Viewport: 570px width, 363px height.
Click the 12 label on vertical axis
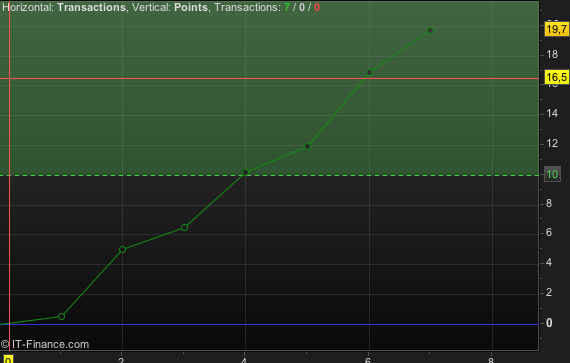(552, 144)
